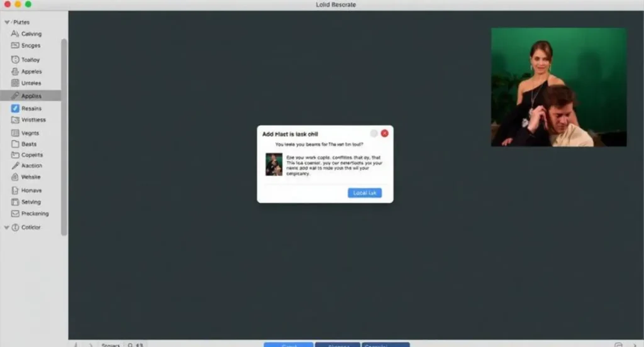
Task: Select the Aaction pen icon
Action: click(15, 165)
